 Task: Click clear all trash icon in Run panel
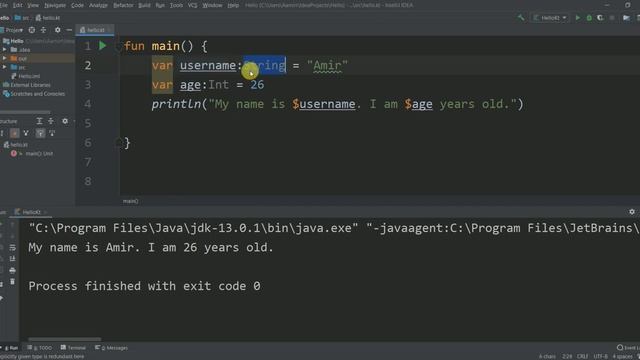[12, 282]
